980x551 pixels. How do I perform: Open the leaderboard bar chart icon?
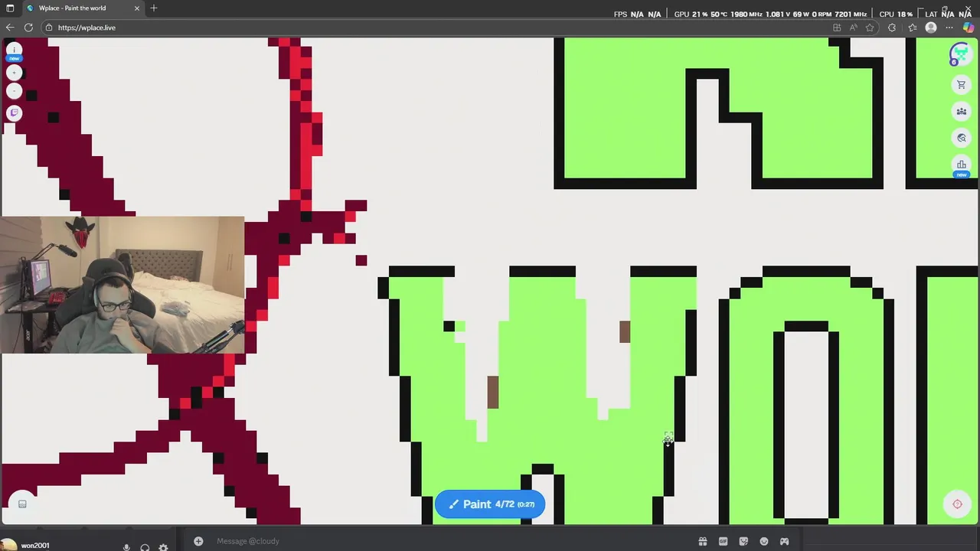(962, 165)
